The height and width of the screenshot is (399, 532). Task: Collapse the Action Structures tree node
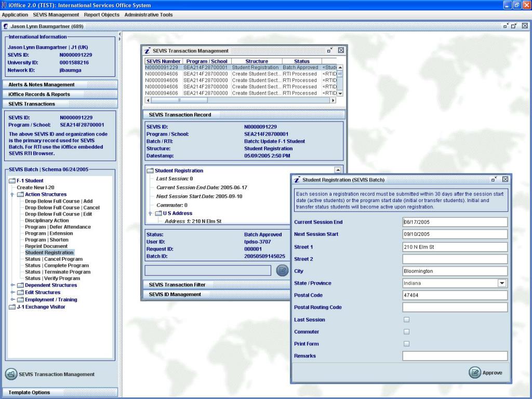[x=12, y=195]
